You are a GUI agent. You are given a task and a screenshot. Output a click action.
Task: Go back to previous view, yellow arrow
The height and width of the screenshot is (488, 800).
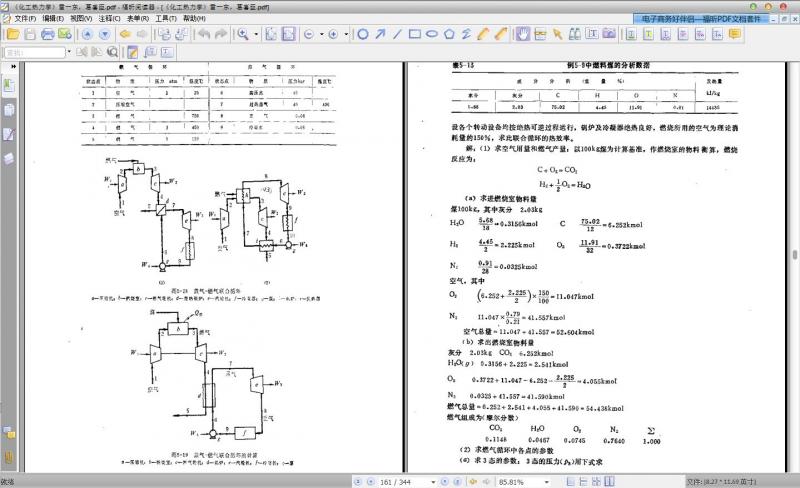[124, 34]
